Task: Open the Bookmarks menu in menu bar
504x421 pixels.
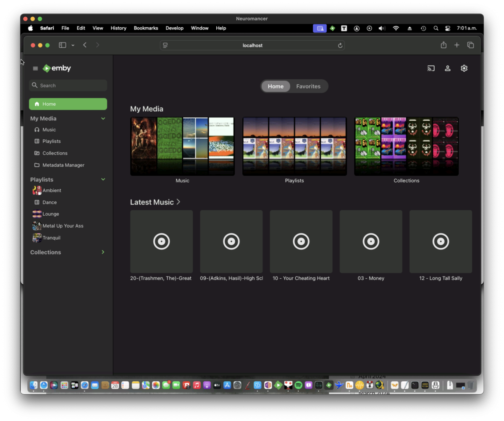Action: pyautogui.click(x=146, y=28)
